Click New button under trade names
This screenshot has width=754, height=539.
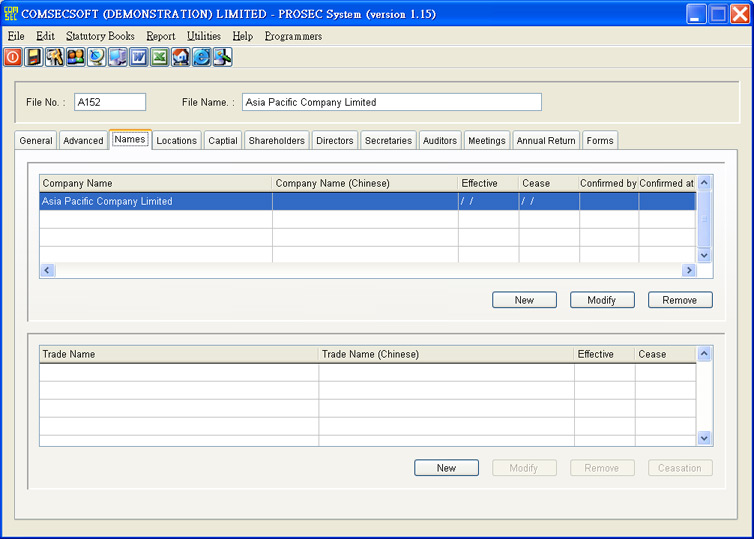(446, 468)
